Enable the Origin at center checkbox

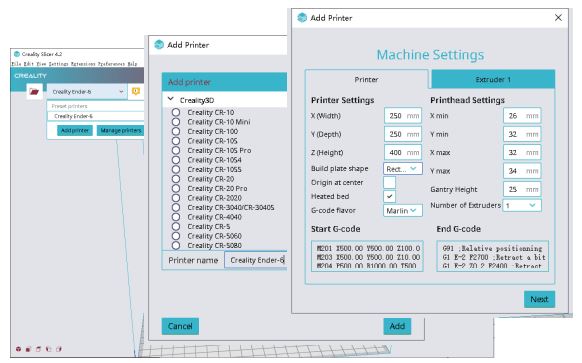(x=389, y=182)
